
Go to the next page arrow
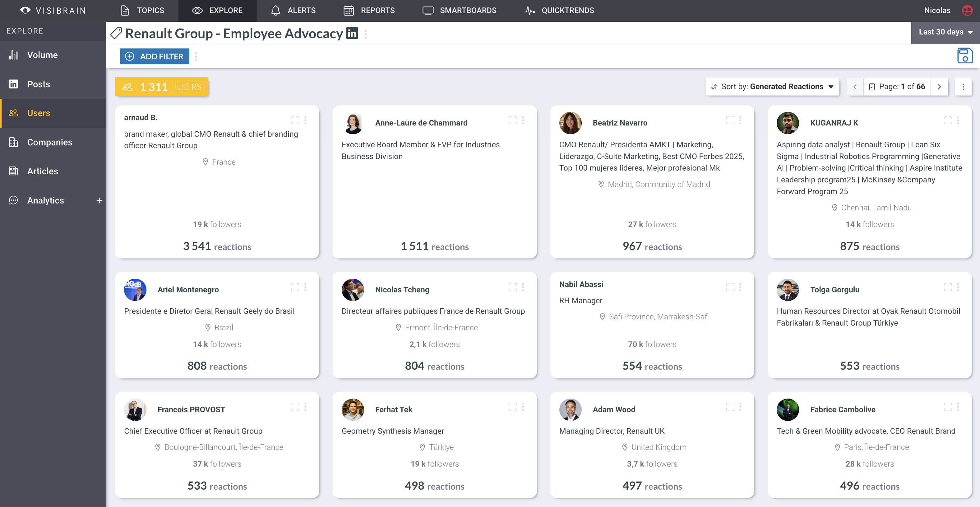click(939, 87)
